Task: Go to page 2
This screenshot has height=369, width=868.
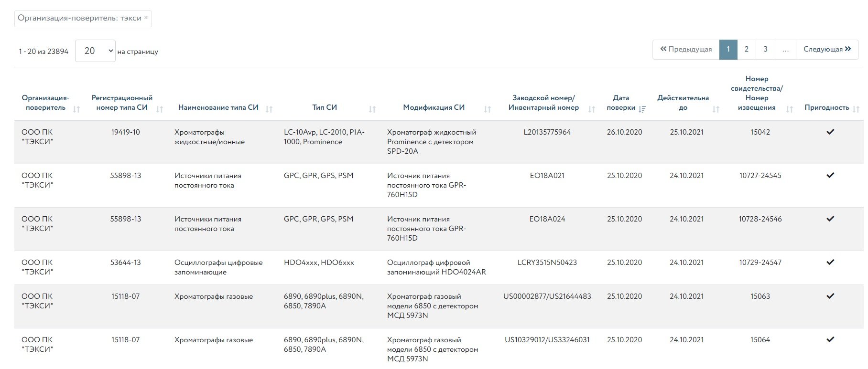Action: tap(746, 50)
